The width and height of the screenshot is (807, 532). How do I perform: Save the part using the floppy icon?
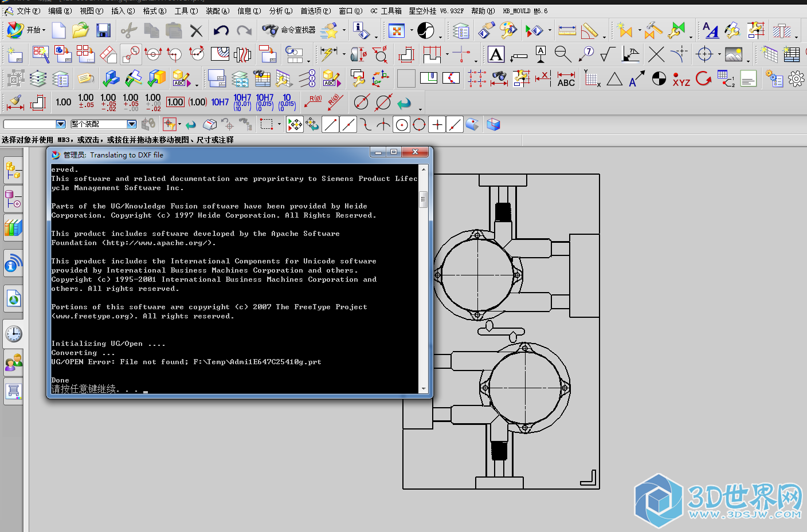tap(103, 30)
